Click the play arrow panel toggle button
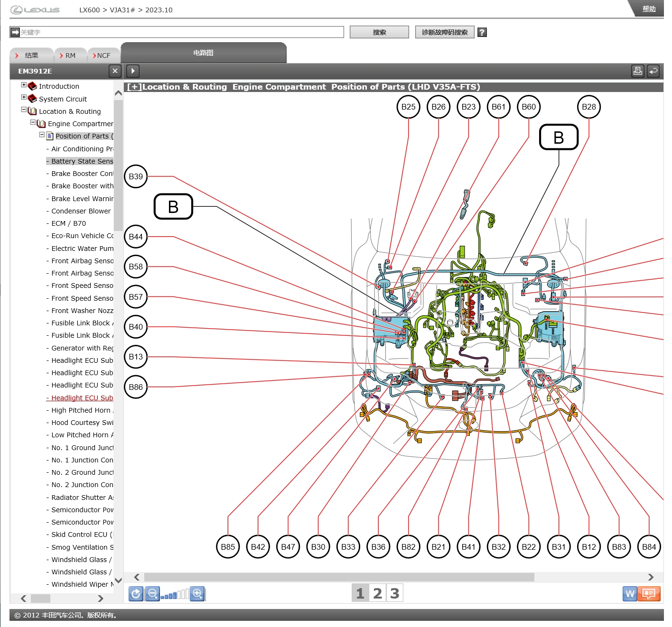The image size is (672, 627). pyautogui.click(x=133, y=71)
